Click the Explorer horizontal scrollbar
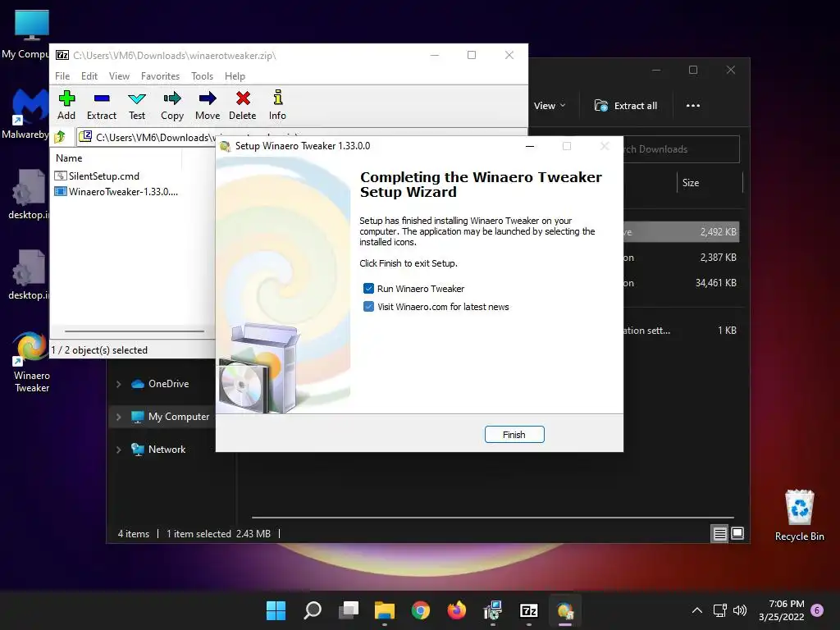 tap(492, 518)
